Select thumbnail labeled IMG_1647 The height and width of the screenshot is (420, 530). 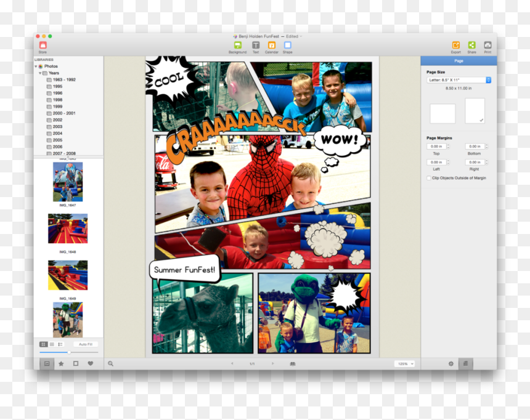tap(68, 182)
